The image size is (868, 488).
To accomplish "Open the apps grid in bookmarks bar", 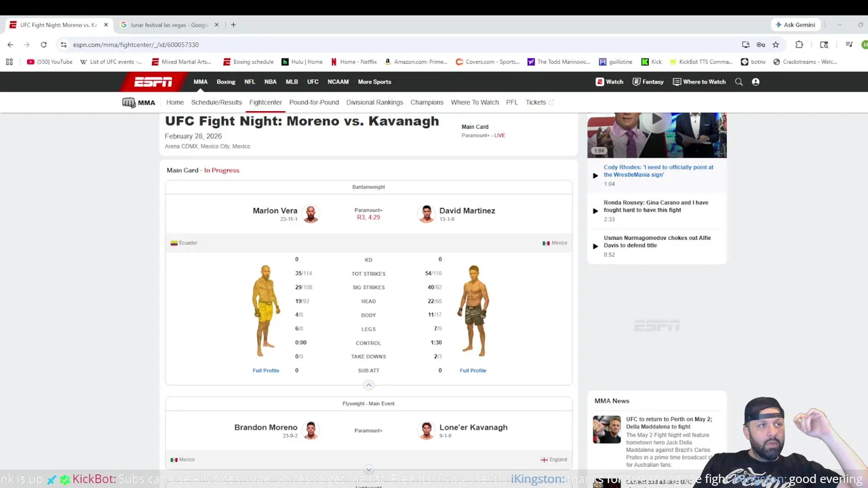I will tap(9, 62).
